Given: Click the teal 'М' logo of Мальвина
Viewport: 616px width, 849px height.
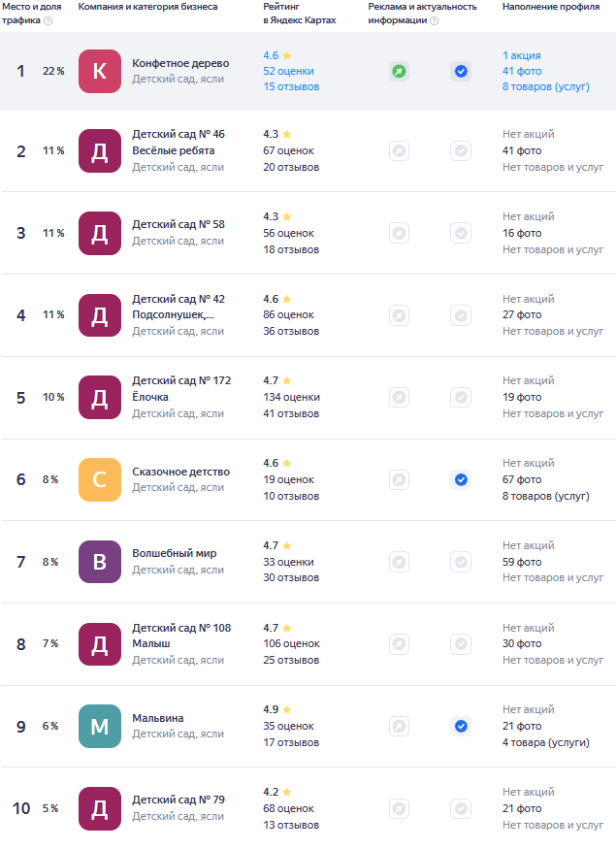Looking at the screenshot, I should click(100, 726).
